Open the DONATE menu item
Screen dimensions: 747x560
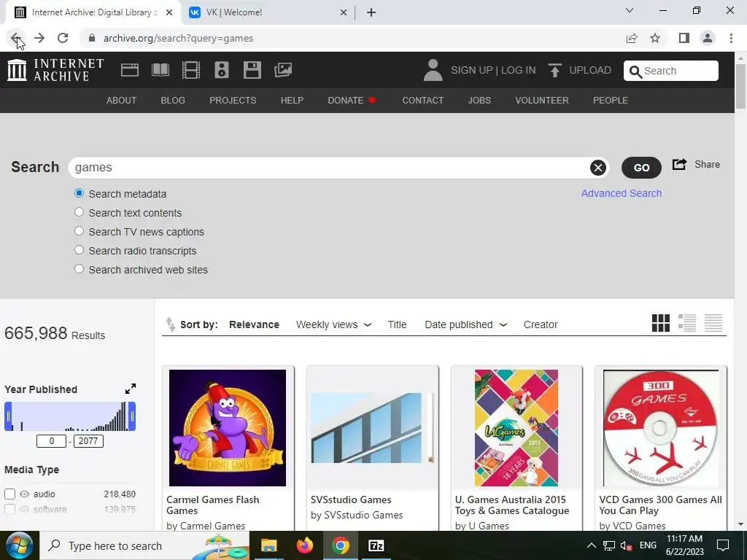click(352, 101)
